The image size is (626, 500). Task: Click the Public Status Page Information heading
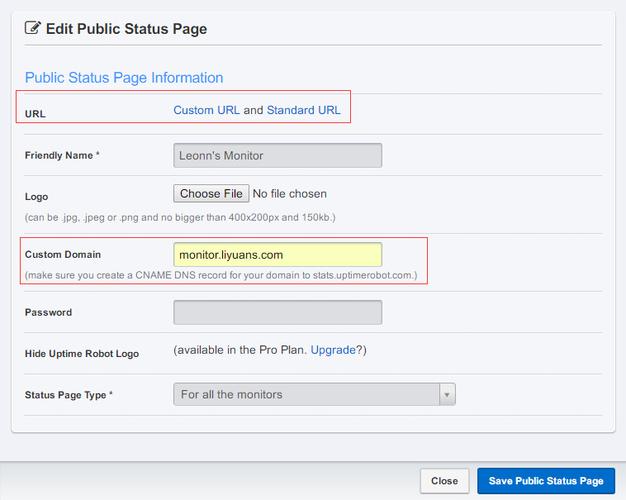(x=124, y=77)
